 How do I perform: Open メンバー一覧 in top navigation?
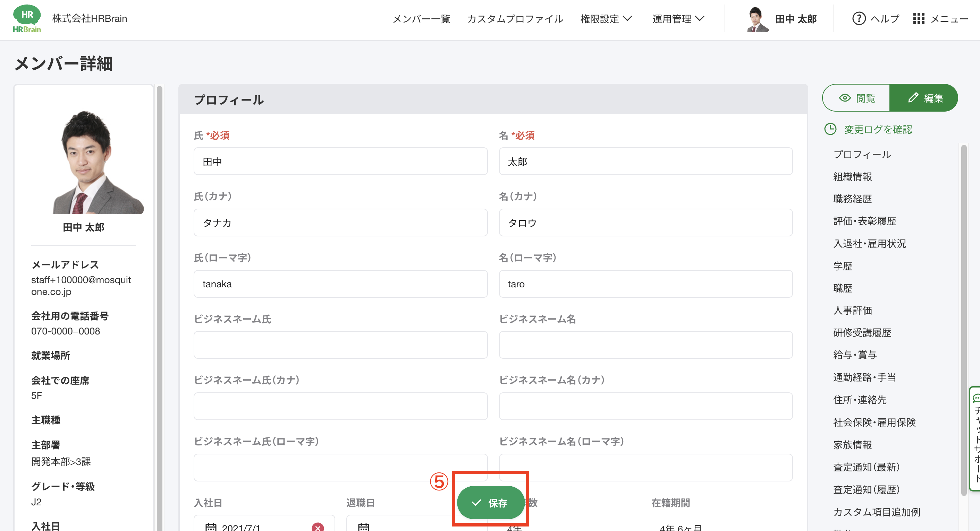pyautogui.click(x=421, y=19)
